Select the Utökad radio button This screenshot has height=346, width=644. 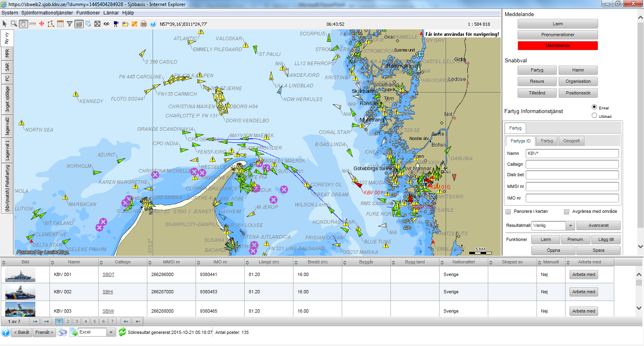tap(594, 115)
